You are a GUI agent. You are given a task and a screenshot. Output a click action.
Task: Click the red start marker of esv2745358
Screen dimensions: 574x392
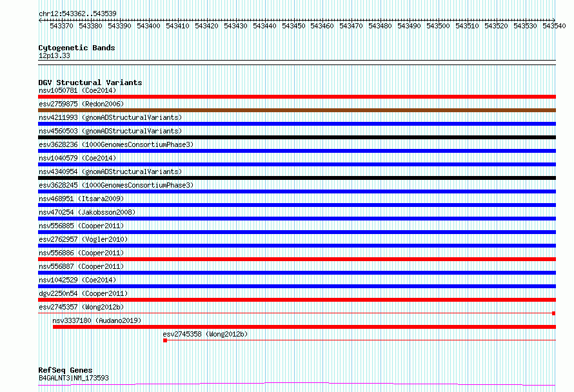[x=165, y=340]
